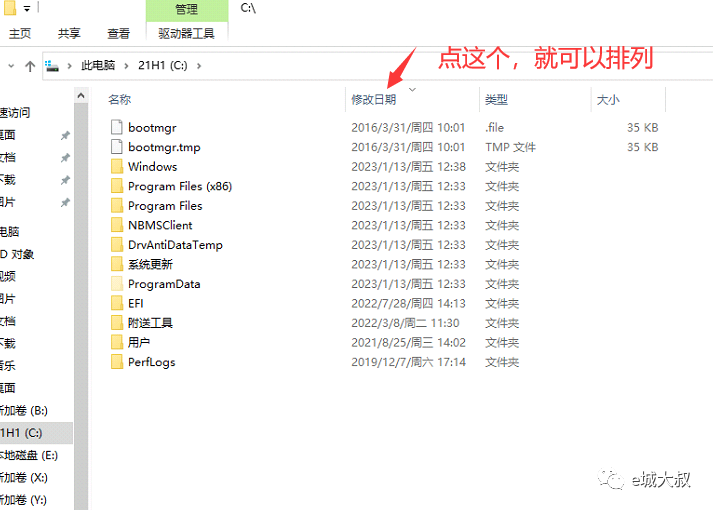The height and width of the screenshot is (510, 713).
Task: Select the EFI folder icon
Action: click(x=117, y=303)
